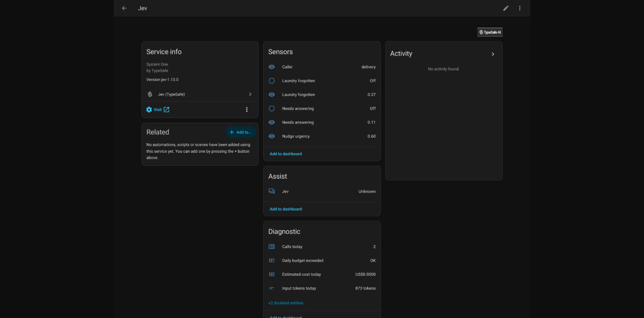The height and width of the screenshot is (318, 644).
Task: Click the Jev (TypeSafe) integration icon
Action: [149, 94]
